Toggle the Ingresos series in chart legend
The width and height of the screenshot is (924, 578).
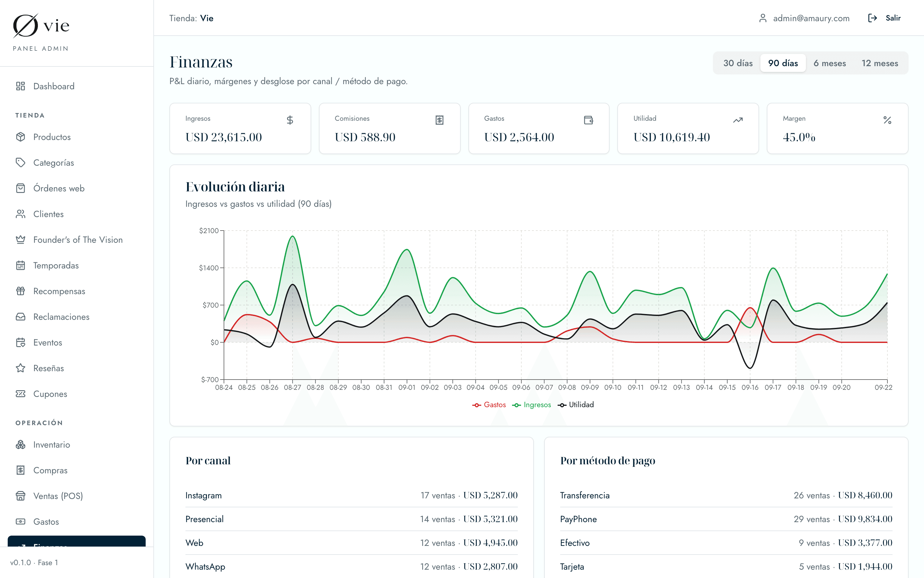[x=532, y=405]
